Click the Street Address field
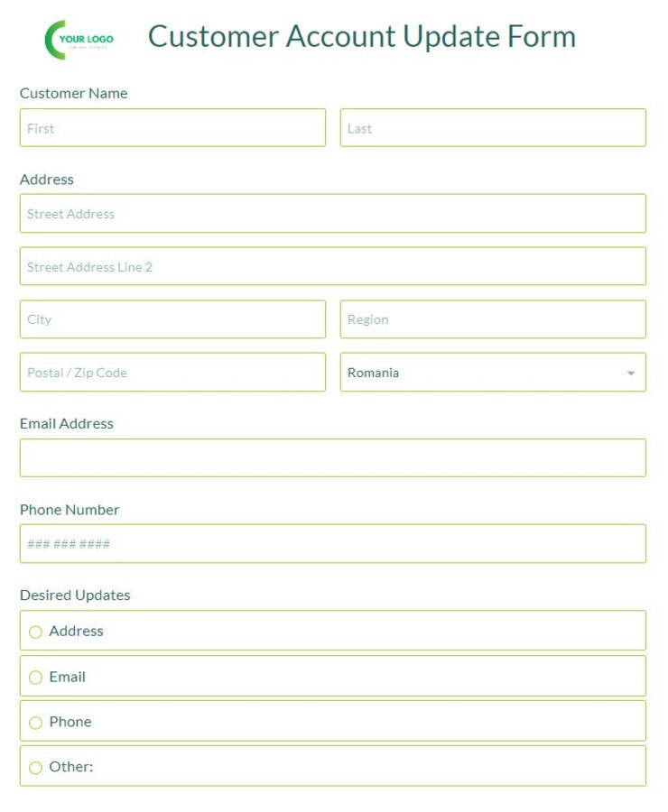 [333, 213]
